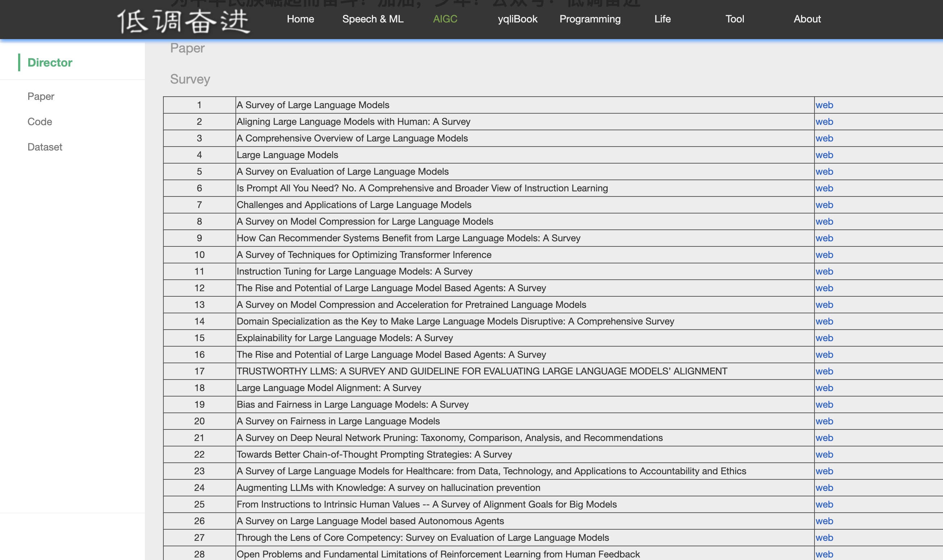Open the About page
This screenshot has width=943, height=560.
point(807,19)
